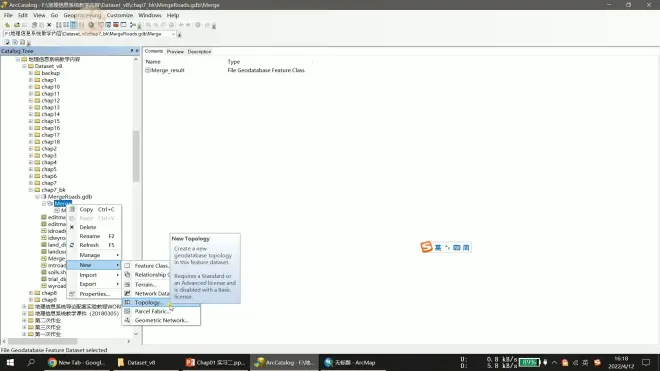Expand the chap8 folder node

point(31,293)
